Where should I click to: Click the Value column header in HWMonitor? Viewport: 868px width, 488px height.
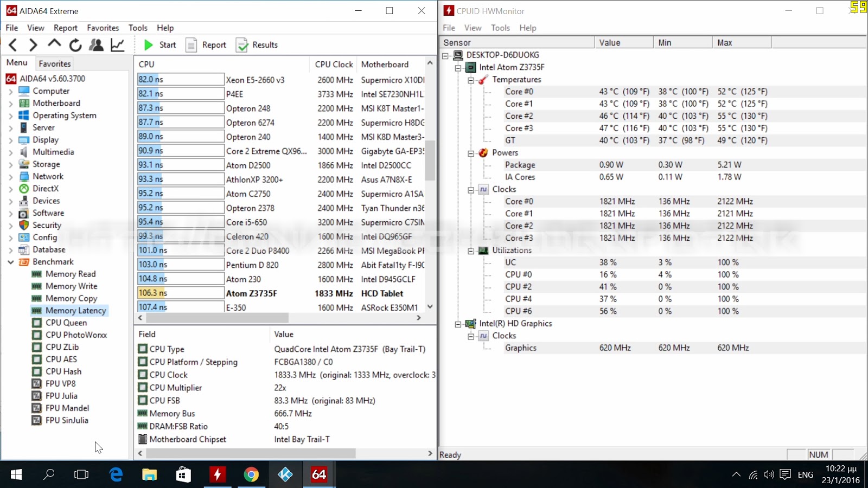tap(624, 42)
